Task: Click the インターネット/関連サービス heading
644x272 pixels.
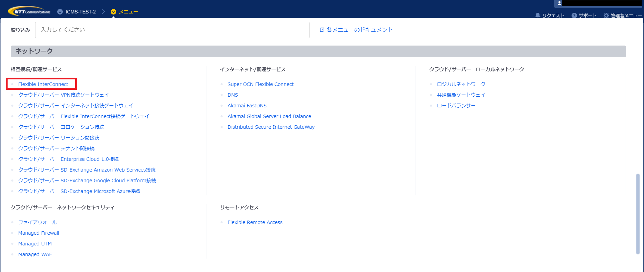Action: [253, 69]
